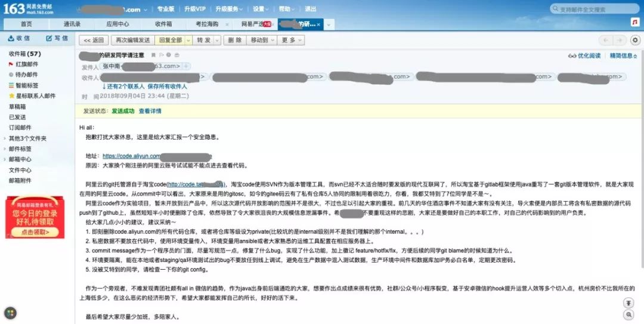Click the 163 网易免费邮 logo
The image size is (644, 324).
(x=29, y=8)
